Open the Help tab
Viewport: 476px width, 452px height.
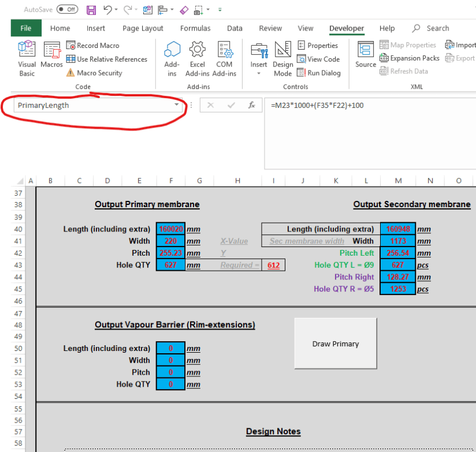tap(387, 28)
